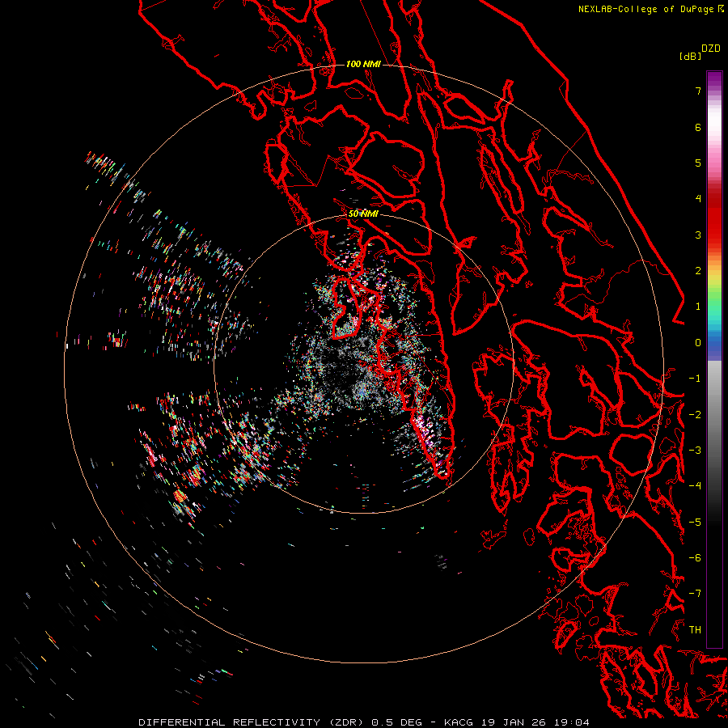
Task: Click the 5 tick on the colorbar
Action: [698, 163]
